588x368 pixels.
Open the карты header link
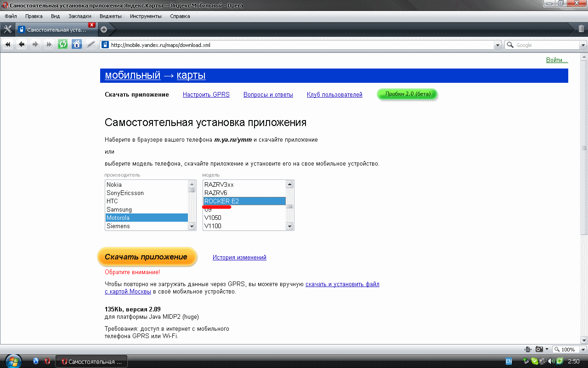point(191,75)
